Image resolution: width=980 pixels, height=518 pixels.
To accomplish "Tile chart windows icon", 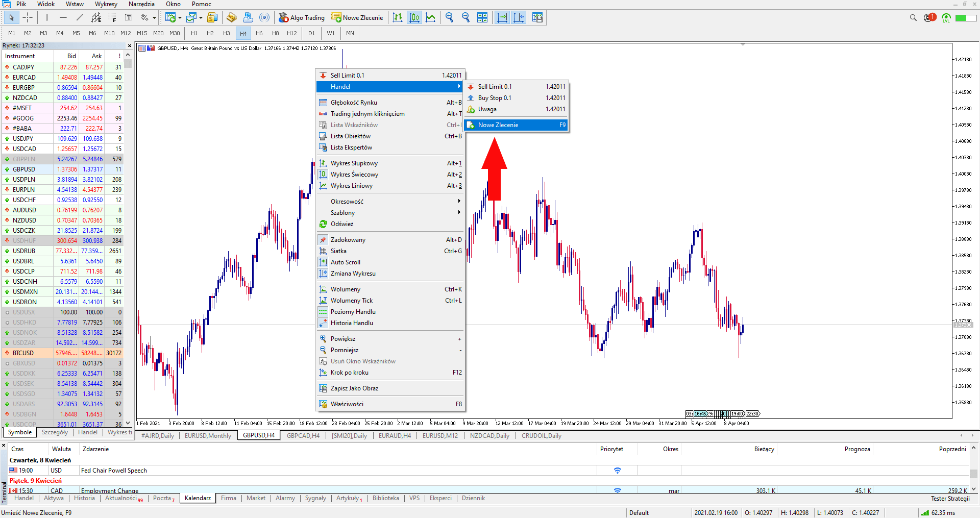I will pyautogui.click(x=482, y=17).
